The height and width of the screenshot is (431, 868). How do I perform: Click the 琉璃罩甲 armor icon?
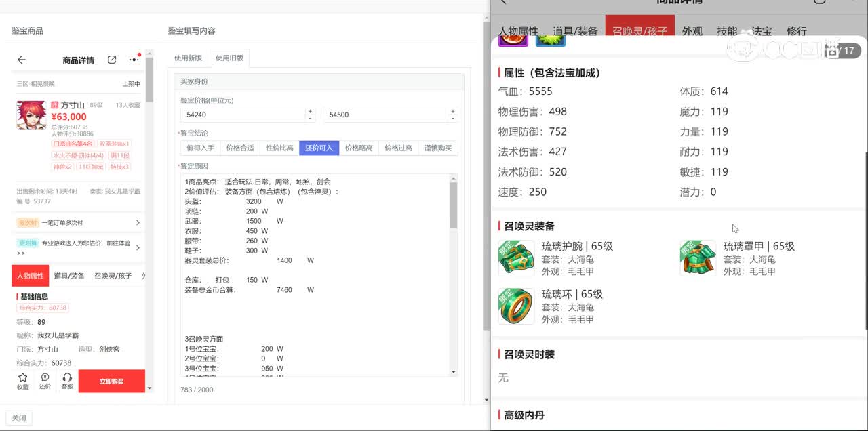698,258
